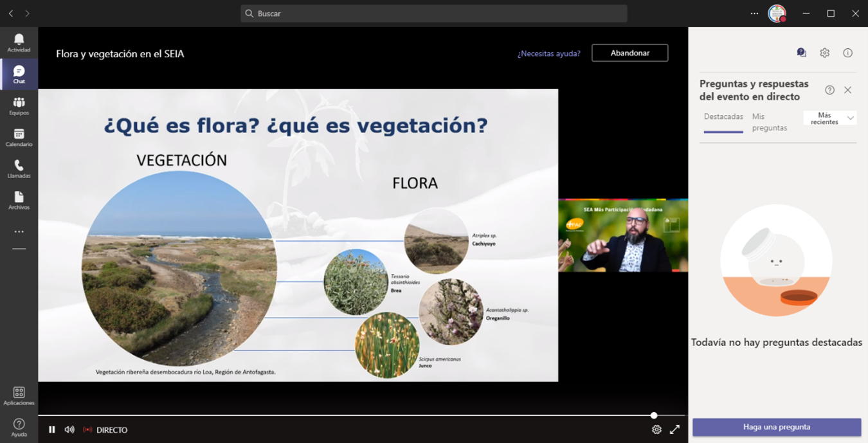Click the Buscar search field
This screenshot has height=443, width=868.
[434, 14]
